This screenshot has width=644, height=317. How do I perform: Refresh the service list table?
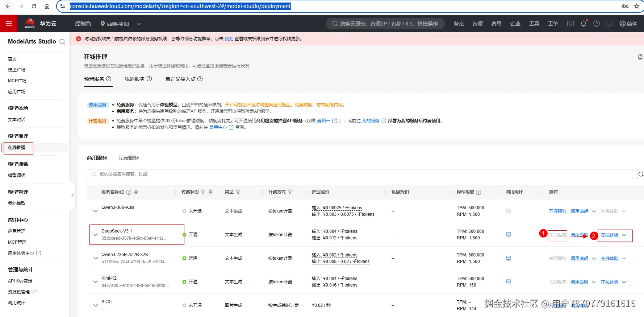click(x=640, y=174)
